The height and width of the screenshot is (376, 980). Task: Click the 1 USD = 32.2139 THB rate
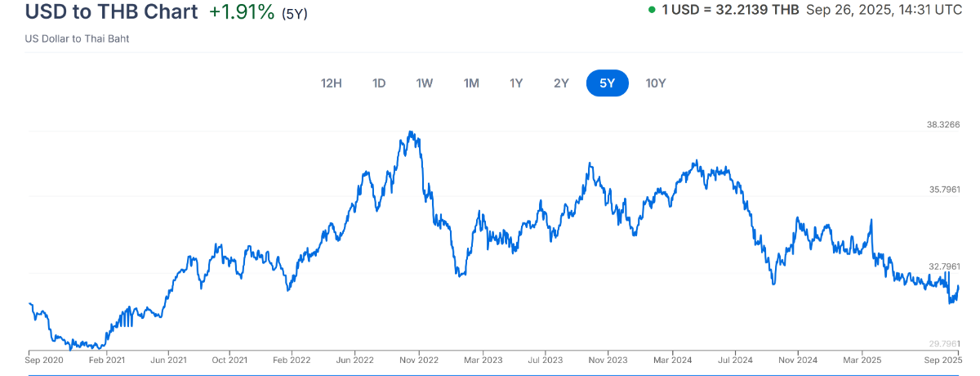click(730, 11)
